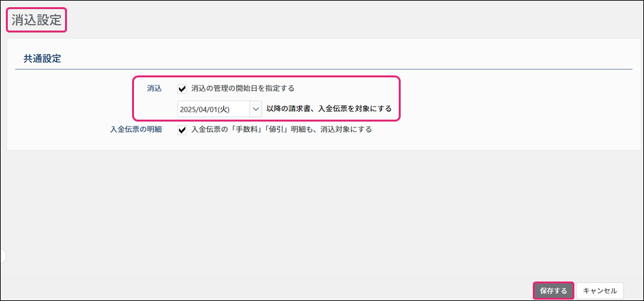Expand the start date dropdown arrow
This screenshot has width=644, height=301.
[256, 109]
